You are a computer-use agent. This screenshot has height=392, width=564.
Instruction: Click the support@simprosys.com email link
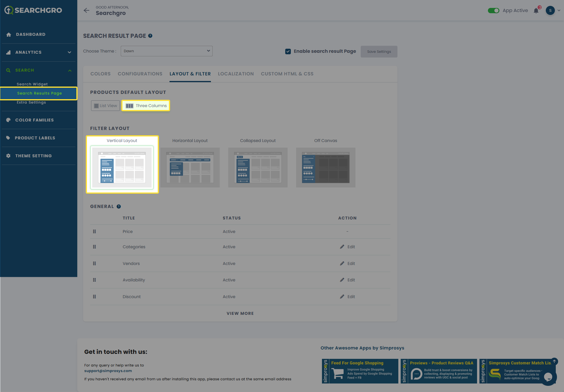click(108, 371)
